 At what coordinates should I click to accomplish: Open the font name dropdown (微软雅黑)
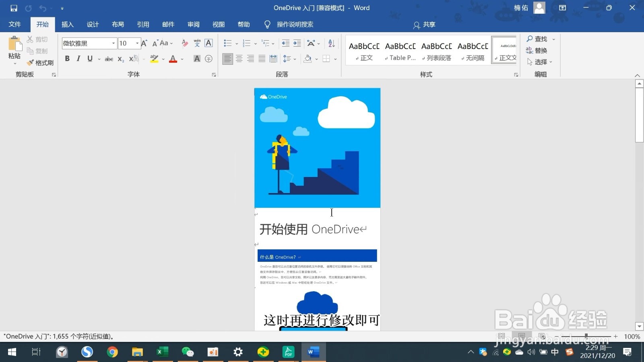pyautogui.click(x=113, y=43)
